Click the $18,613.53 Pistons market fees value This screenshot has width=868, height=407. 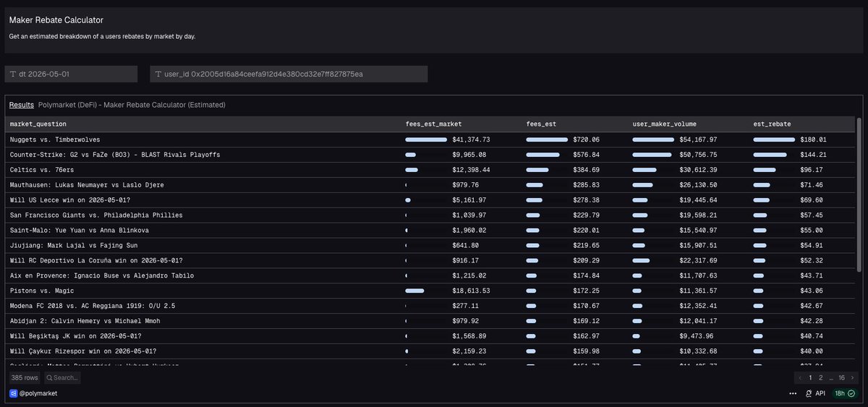pos(471,291)
